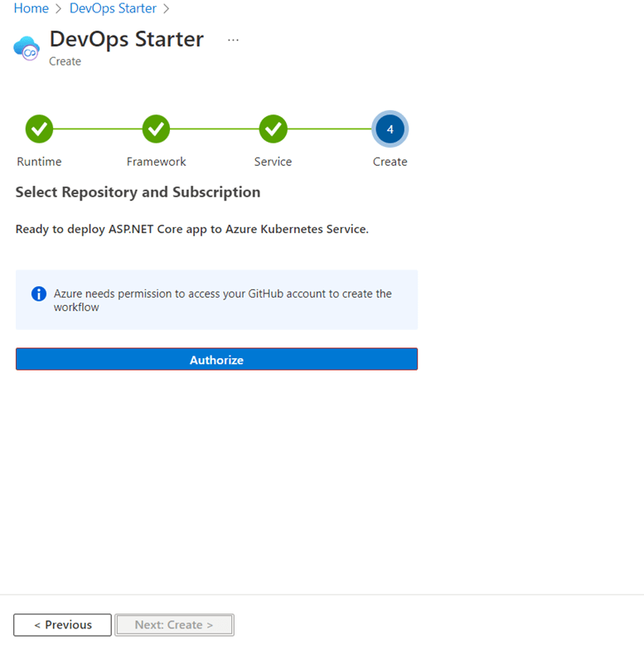Click the Service step label
Screen dimensions: 644x655
click(274, 162)
